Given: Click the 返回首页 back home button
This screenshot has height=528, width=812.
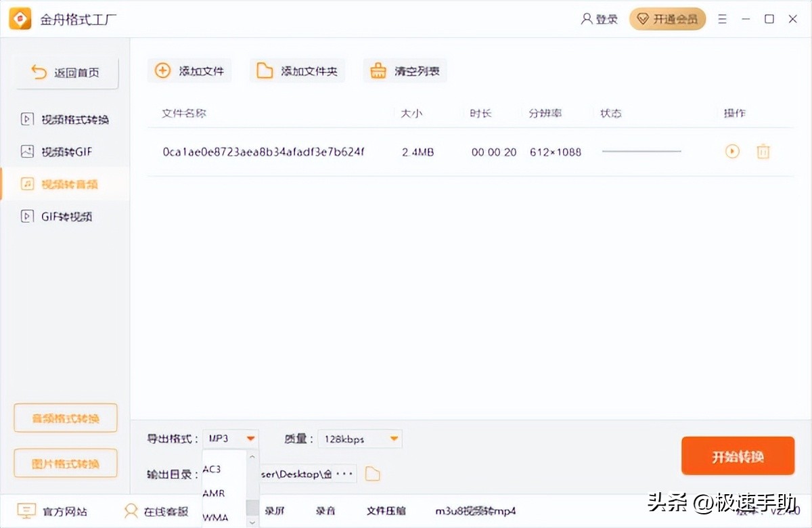Looking at the screenshot, I should tap(66, 73).
